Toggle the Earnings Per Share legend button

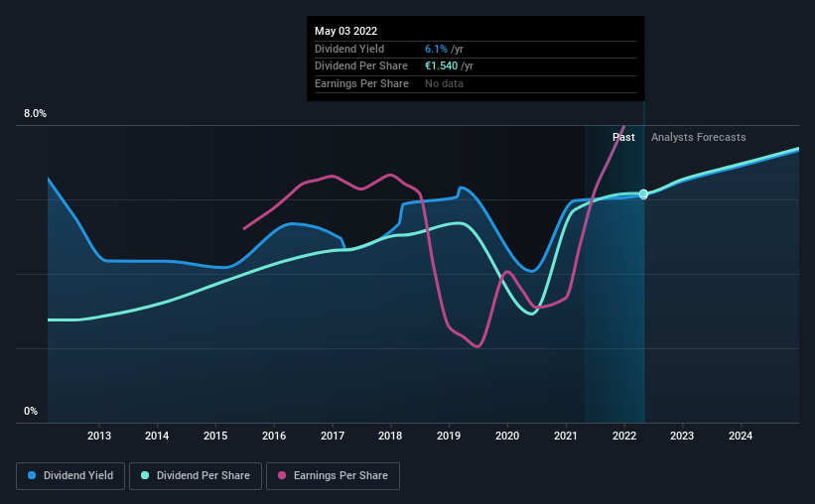point(333,476)
